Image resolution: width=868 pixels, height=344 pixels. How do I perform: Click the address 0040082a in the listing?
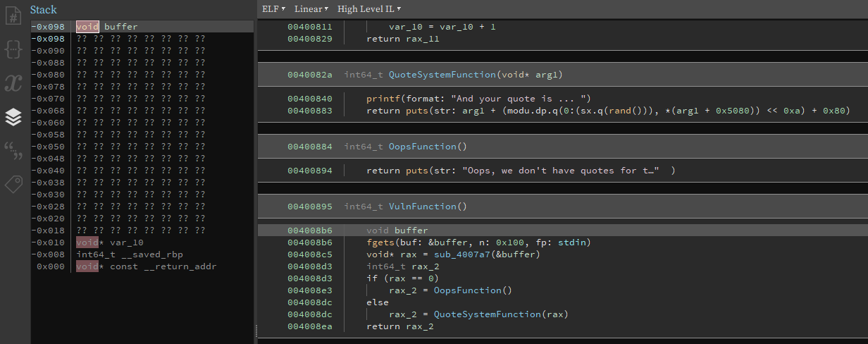tap(309, 75)
